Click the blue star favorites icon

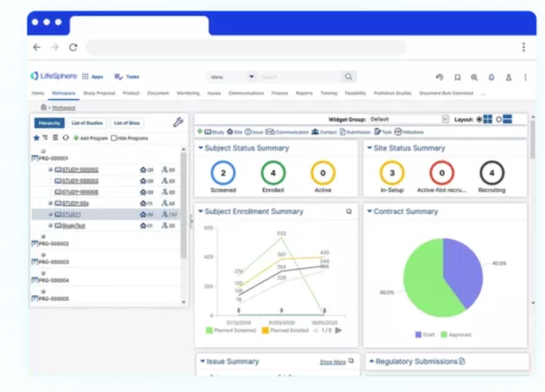click(36, 138)
